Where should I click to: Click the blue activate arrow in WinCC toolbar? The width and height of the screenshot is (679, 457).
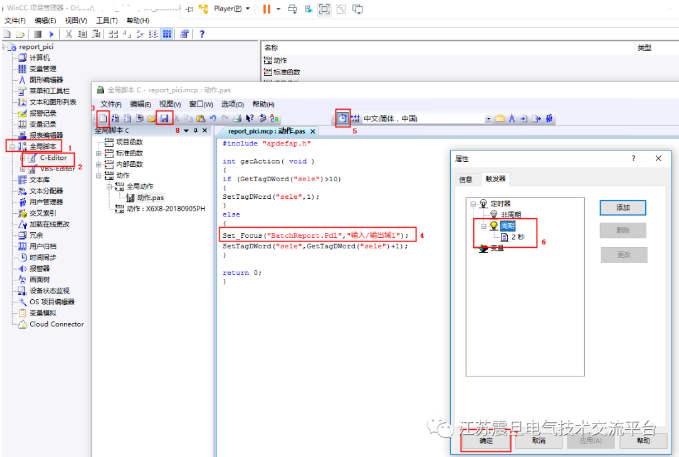(x=52, y=34)
